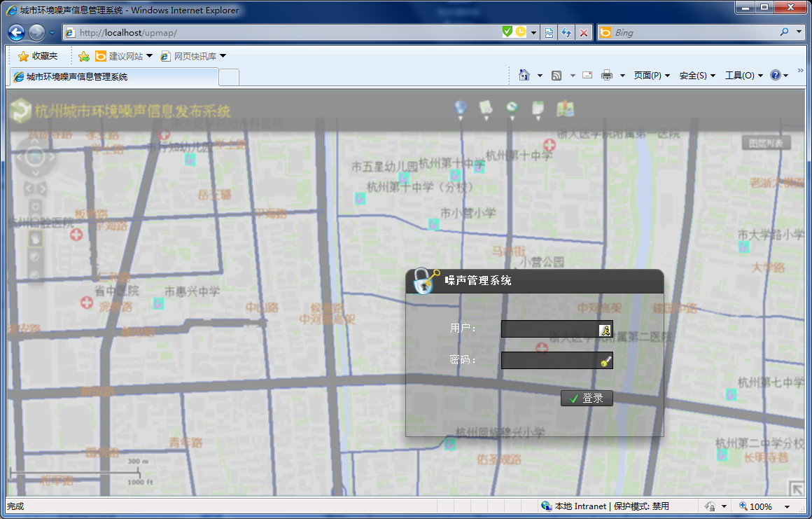Click the Favorites star button
The image size is (812, 519).
point(38,56)
